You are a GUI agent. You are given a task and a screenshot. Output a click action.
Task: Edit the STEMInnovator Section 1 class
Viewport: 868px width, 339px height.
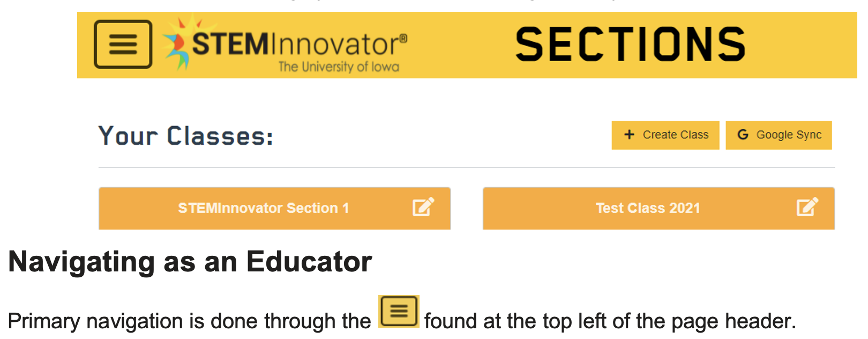(x=423, y=207)
